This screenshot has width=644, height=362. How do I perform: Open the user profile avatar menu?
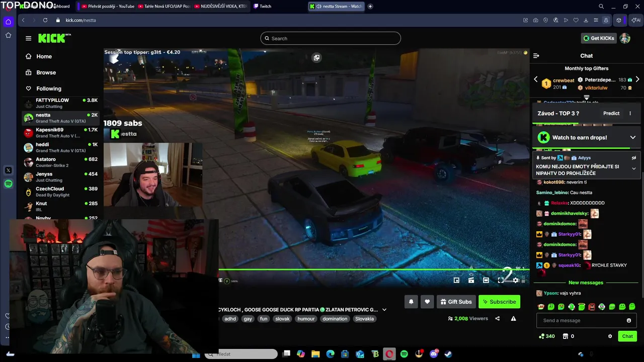tap(625, 38)
